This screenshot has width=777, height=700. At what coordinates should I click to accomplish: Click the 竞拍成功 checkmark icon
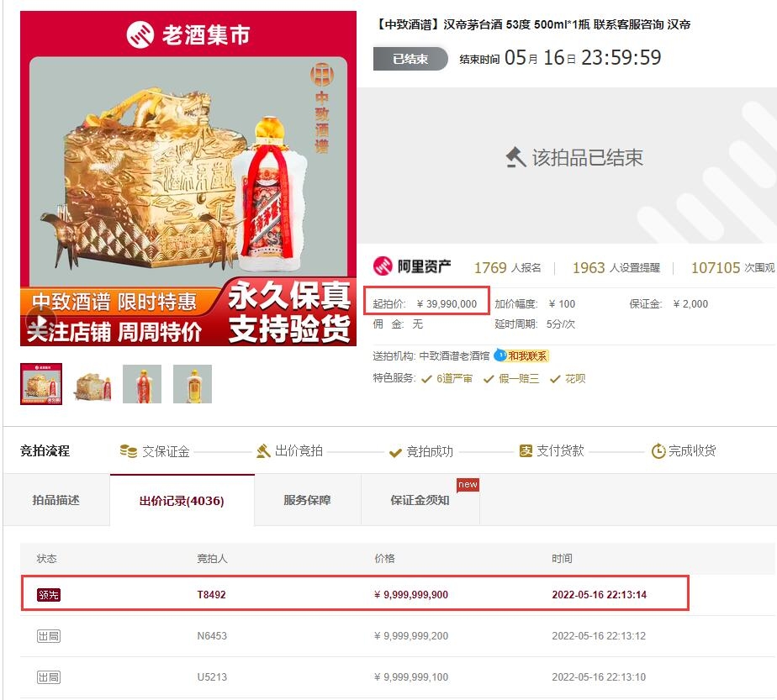click(x=395, y=452)
